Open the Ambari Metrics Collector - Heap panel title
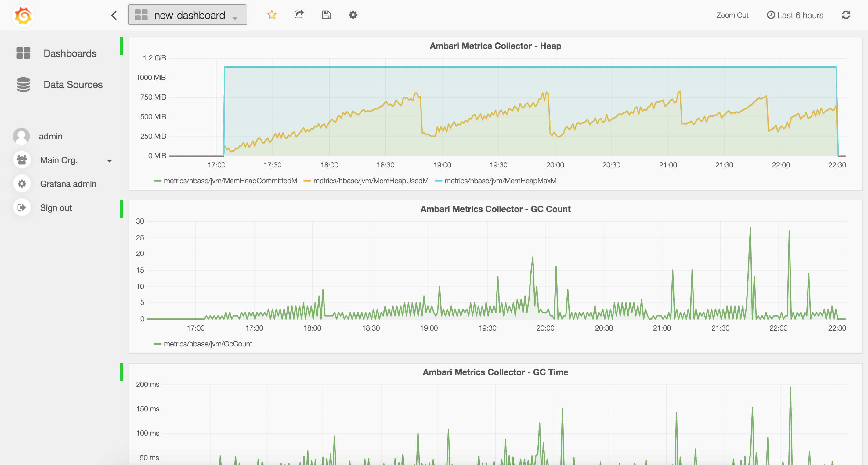This screenshot has height=465, width=868. 495,46
